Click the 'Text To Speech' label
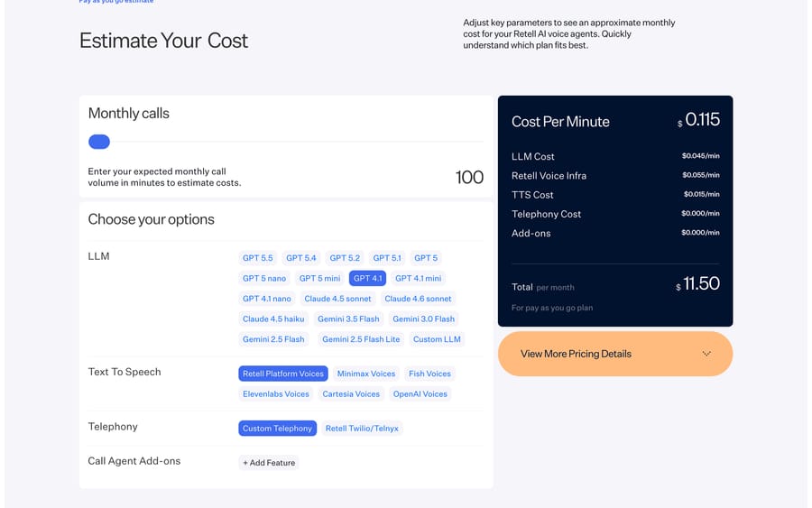 point(125,372)
